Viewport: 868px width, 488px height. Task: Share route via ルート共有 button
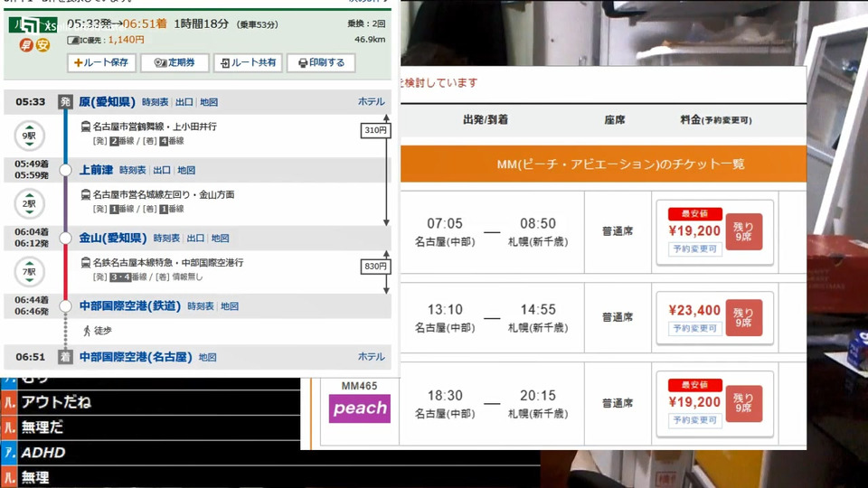tap(248, 62)
